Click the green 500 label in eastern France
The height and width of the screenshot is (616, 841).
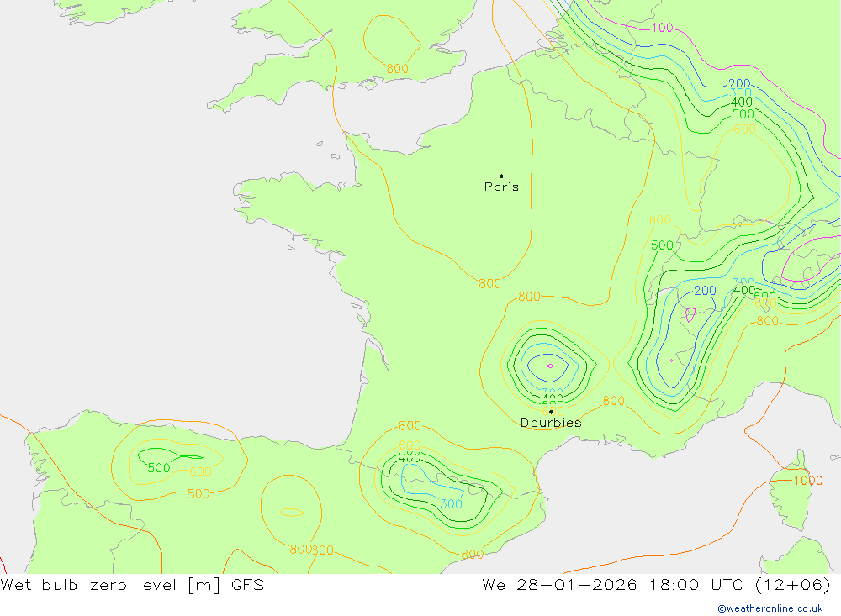(x=662, y=246)
